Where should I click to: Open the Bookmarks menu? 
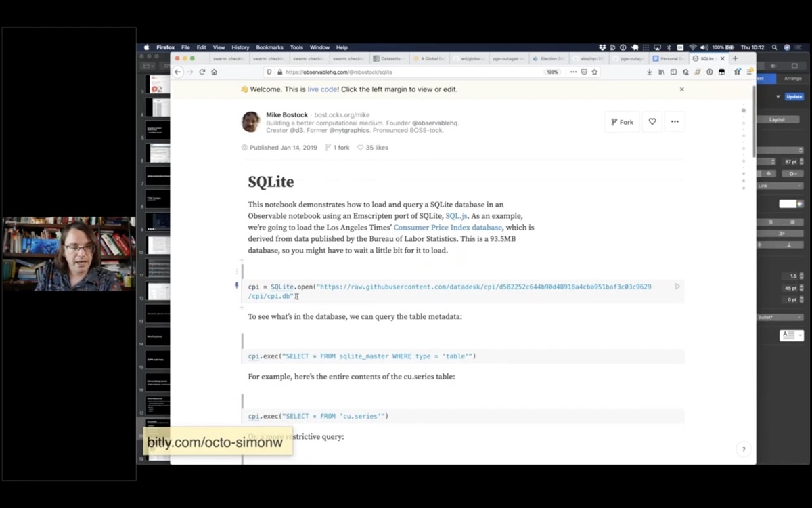tap(269, 47)
